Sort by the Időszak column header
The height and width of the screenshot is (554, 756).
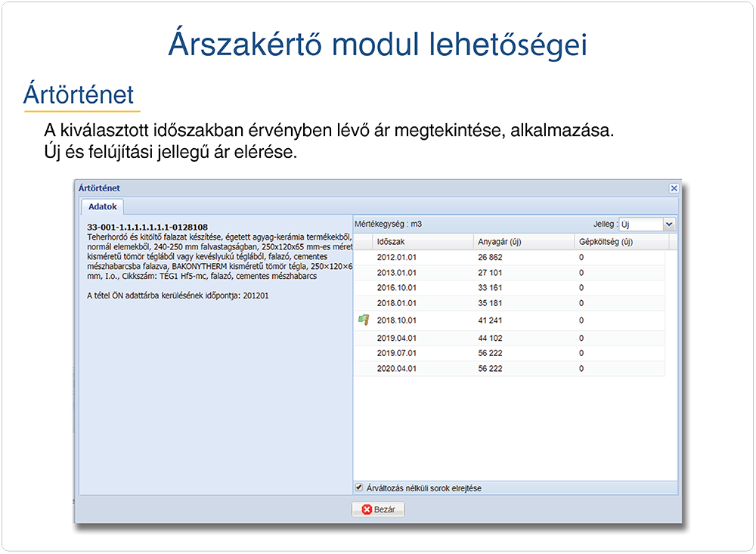(423, 242)
